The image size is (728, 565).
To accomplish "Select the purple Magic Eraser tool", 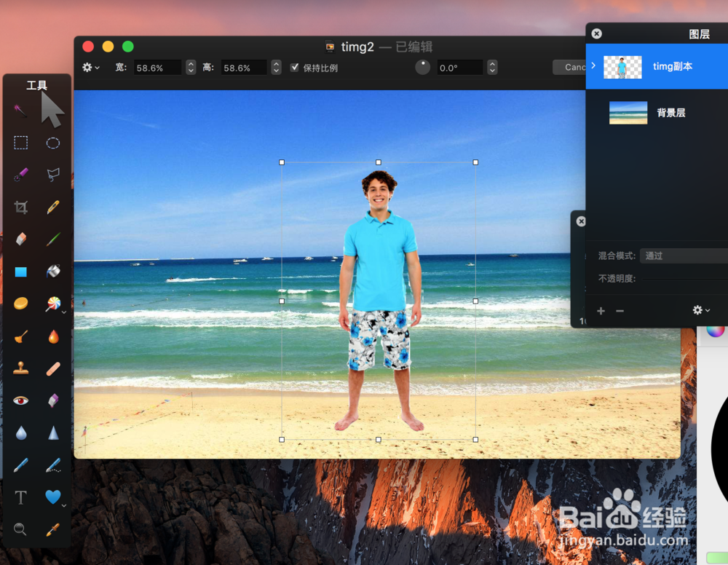I will point(53,400).
